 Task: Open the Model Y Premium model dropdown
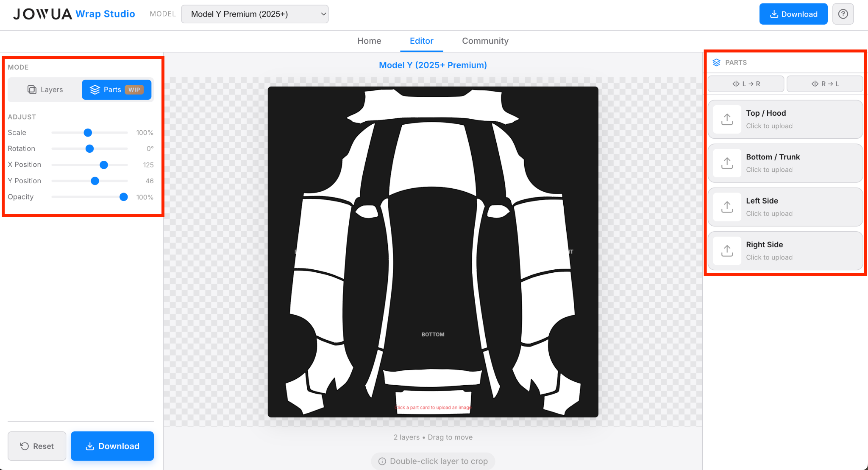click(254, 14)
